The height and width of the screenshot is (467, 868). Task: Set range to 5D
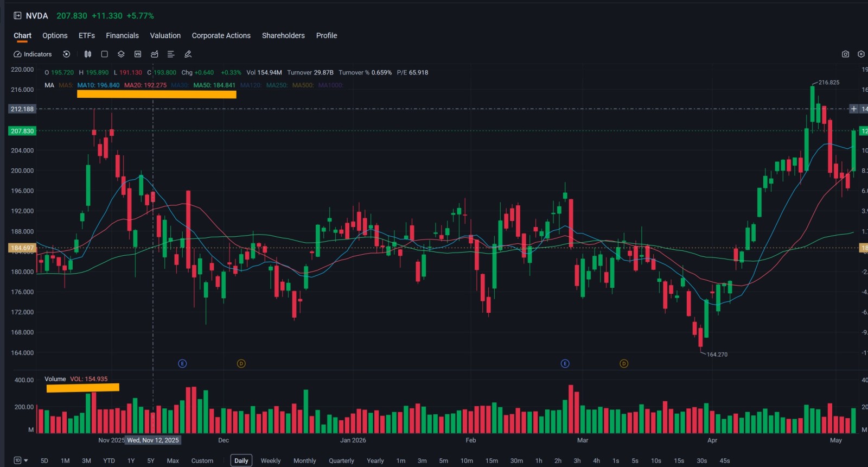tap(44, 460)
